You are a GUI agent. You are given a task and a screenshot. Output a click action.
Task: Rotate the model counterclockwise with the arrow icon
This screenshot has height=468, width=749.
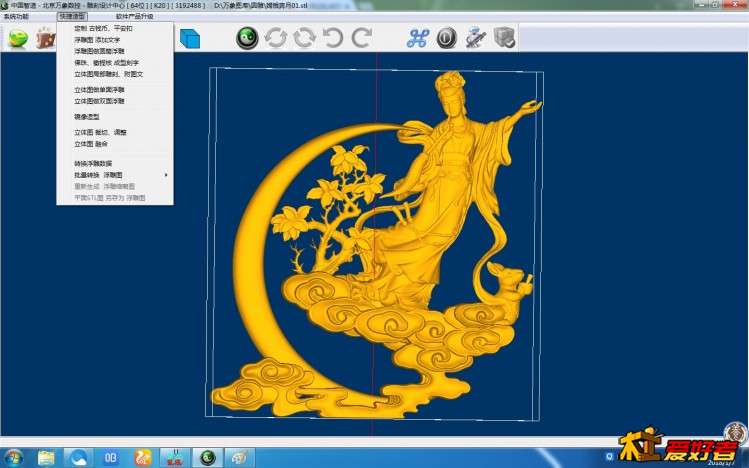click(x=333, y=38)
